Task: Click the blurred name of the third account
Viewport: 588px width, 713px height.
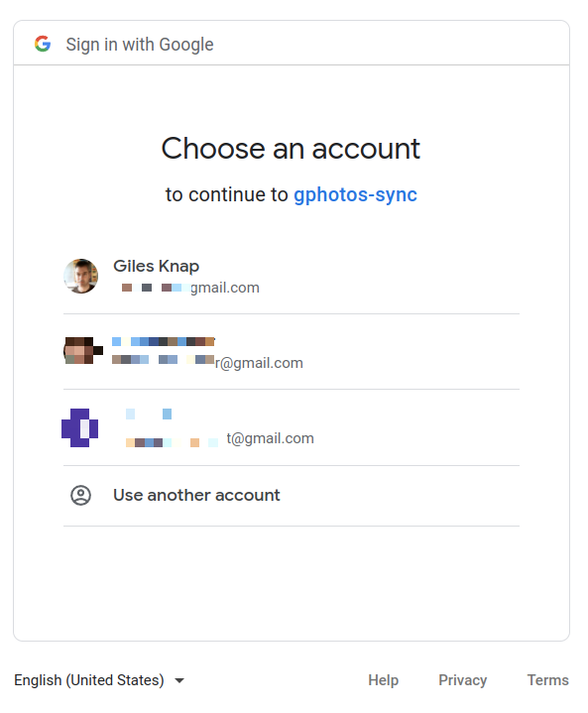Action: 149,414
